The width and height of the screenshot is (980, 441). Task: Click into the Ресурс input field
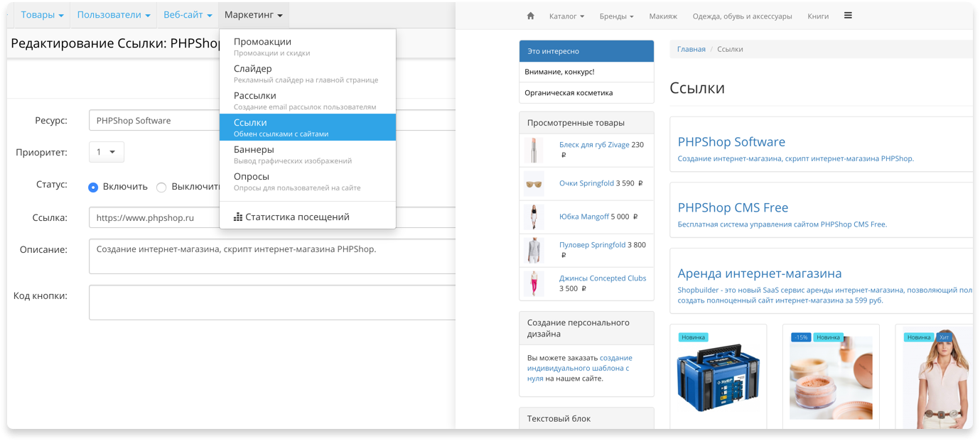pos(272,120)
